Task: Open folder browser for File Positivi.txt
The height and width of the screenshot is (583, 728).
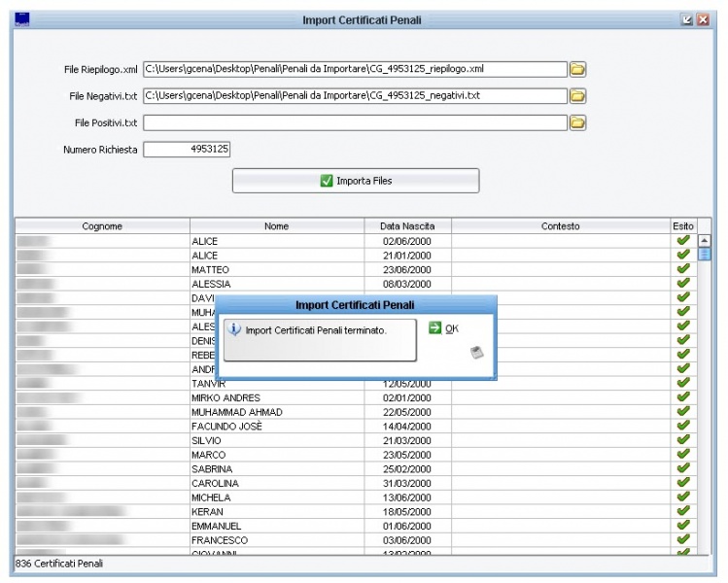Action: pyautogui.click(x=577, y=122)
